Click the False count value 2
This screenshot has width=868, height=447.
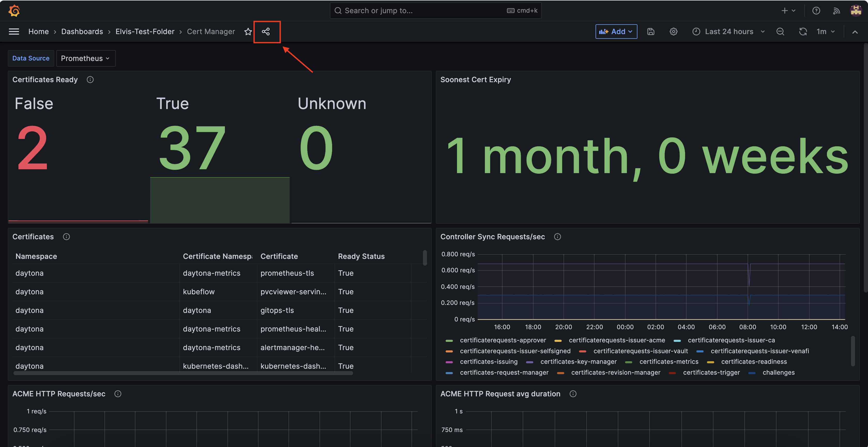click(32, 148)
